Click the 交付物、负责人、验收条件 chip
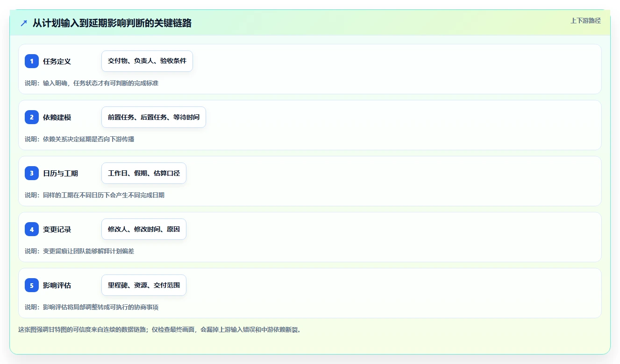This screenshot has width=620, height=364. click(x=147, y=61)
